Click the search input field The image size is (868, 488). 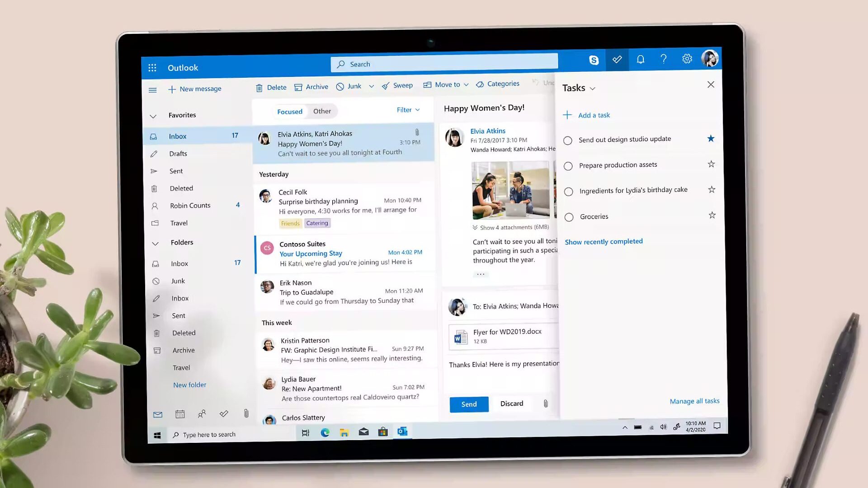coord(444,64)
